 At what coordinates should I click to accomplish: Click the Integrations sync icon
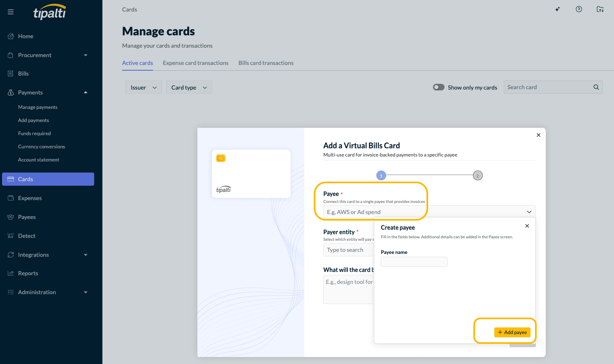[11, 255]
